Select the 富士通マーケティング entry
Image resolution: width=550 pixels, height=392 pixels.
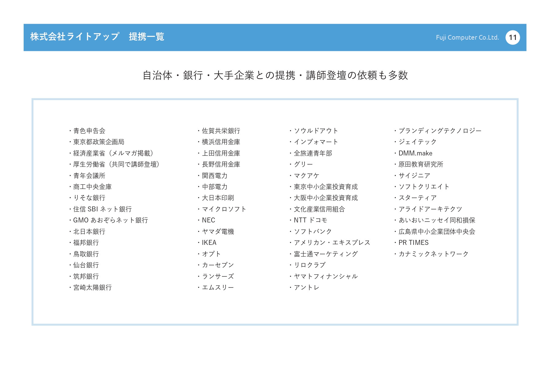pyautogui.click(x=324, y=254)
